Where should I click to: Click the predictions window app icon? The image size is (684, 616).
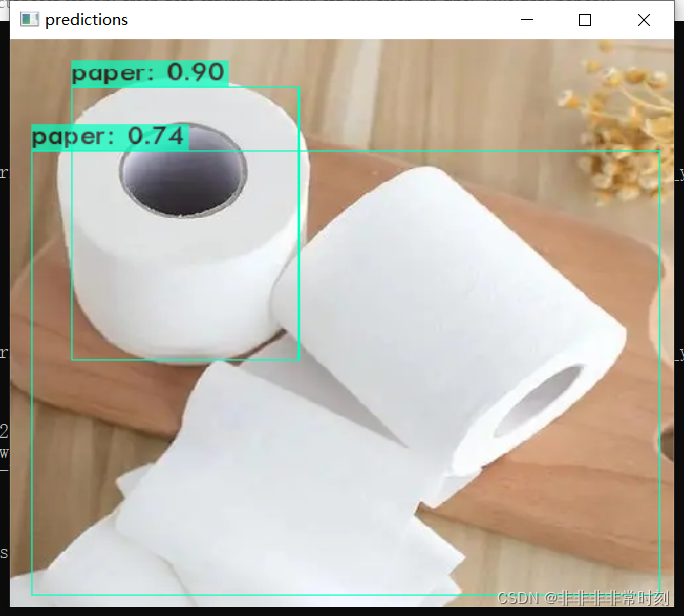[x=29, y=20]
